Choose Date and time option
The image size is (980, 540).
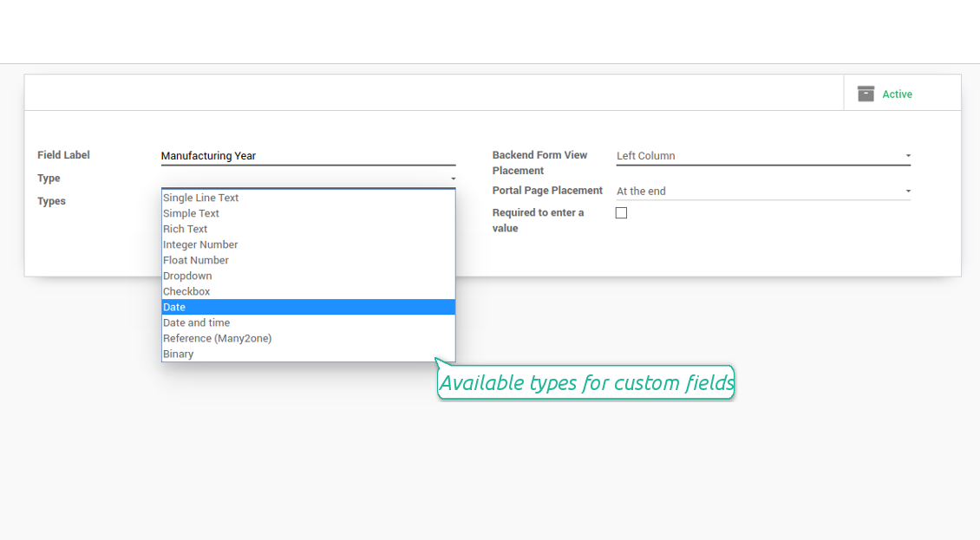point(308,322)
